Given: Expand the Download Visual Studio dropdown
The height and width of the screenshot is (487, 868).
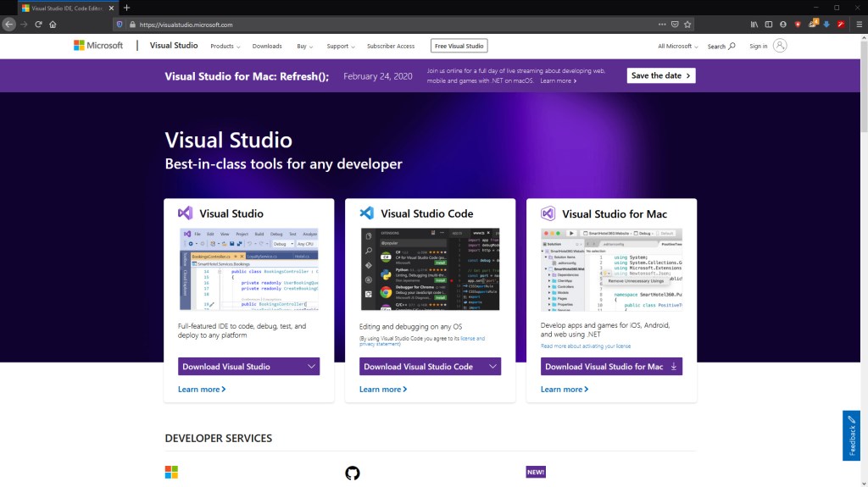Looking at the screenshot, I should pos(311,367).
